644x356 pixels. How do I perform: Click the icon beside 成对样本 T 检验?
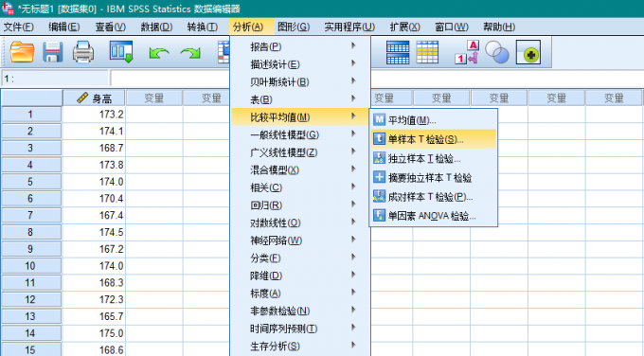click(379, 196)
